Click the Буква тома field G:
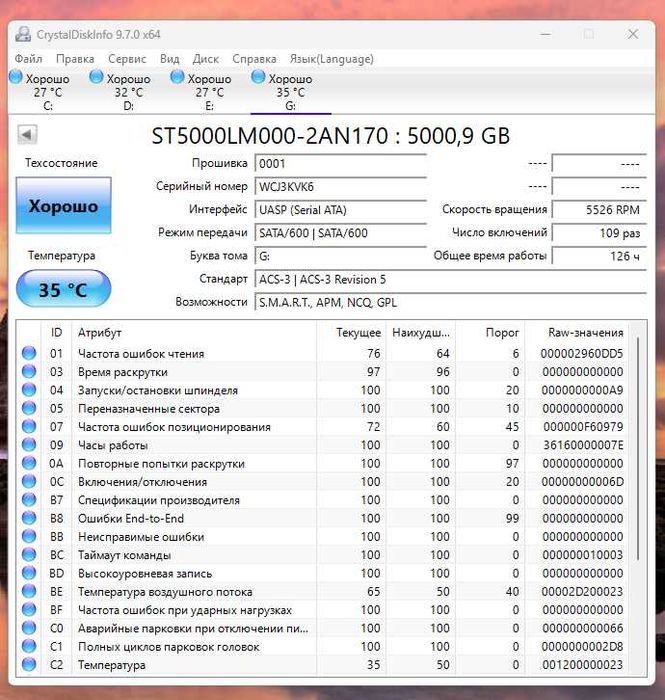This screenshot has height=700, width=665. [x=341, y=256]
